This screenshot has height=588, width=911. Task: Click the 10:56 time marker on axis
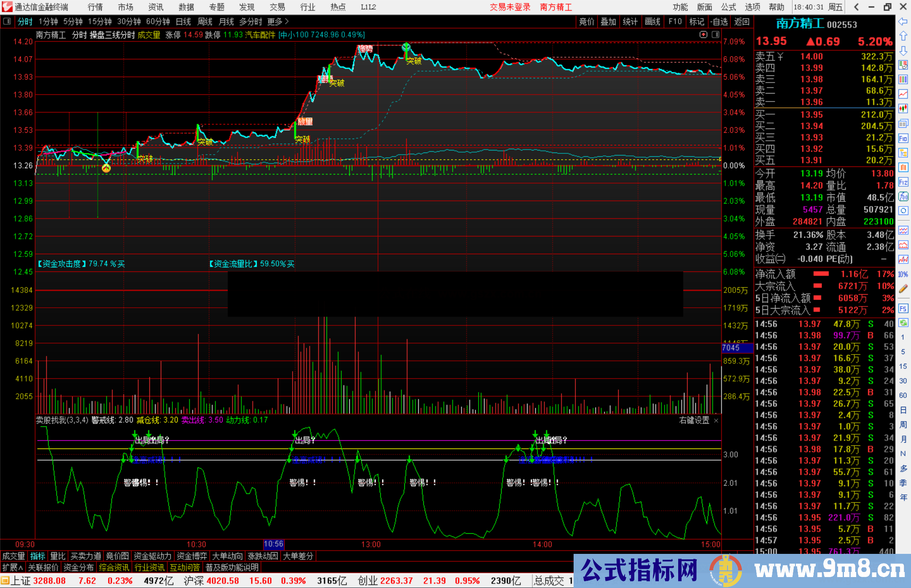pos(273,544)
